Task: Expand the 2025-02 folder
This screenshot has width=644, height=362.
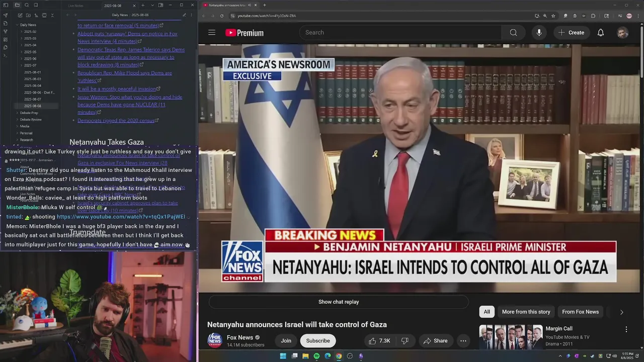Action: tap(22, 32)
